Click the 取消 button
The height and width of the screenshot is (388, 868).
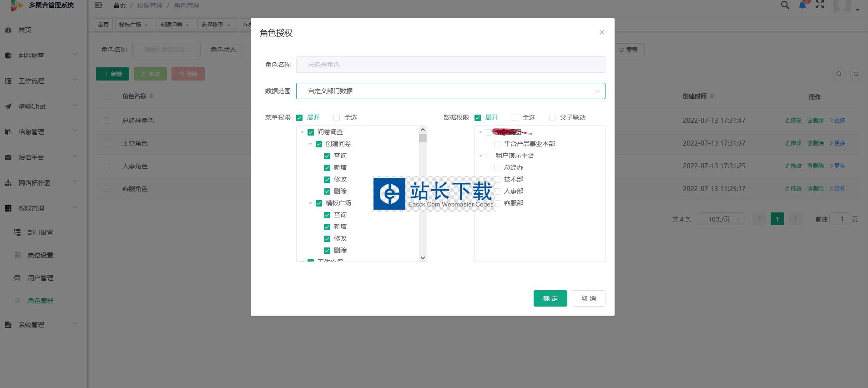point(588,298)
